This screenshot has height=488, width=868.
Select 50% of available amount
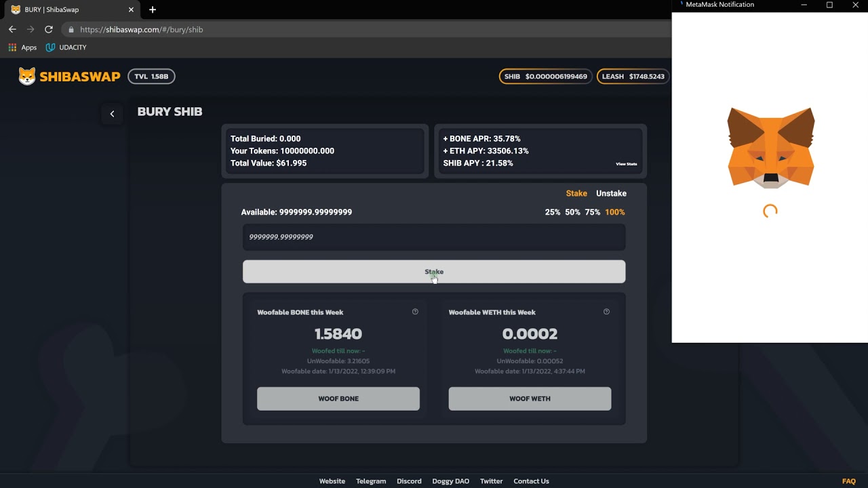click(x=573, y=212)
